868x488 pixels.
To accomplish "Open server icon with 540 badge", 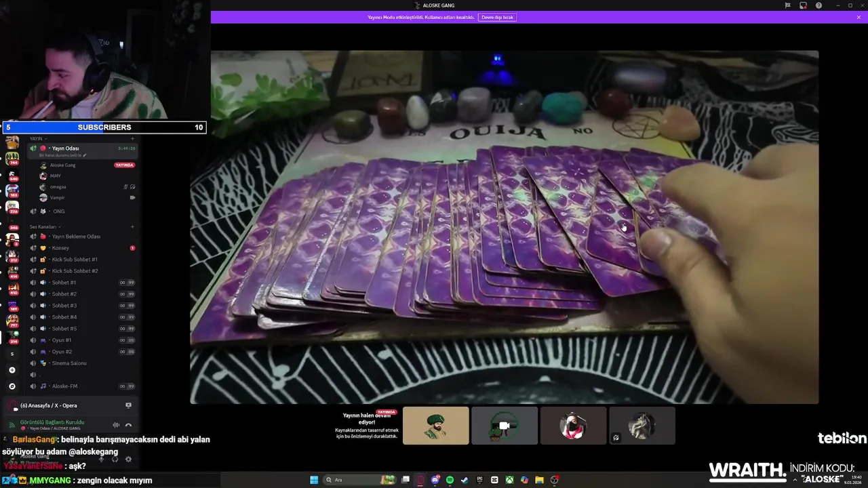I will 12,175.
